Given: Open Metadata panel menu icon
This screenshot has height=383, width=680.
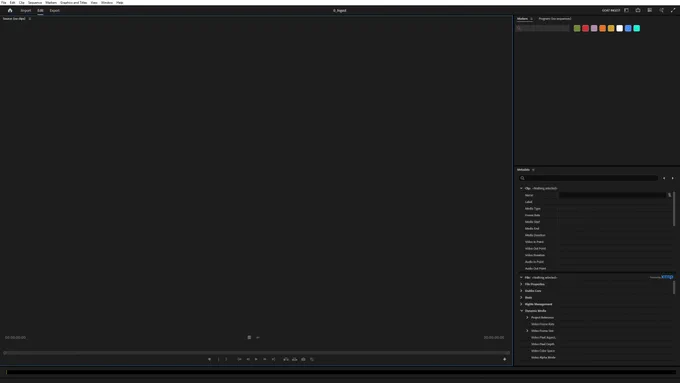Looking at the screenshot, I should point(533,170).
